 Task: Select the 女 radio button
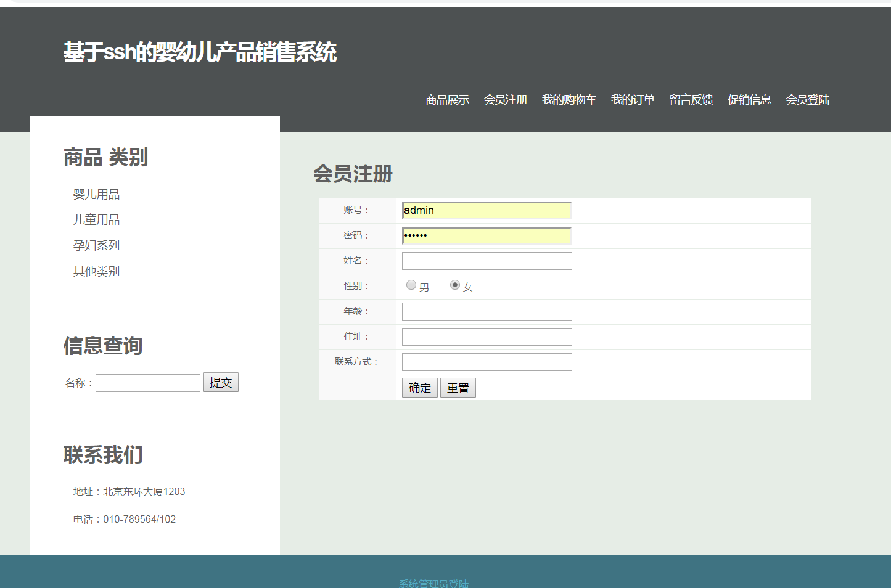click(455, 285)
